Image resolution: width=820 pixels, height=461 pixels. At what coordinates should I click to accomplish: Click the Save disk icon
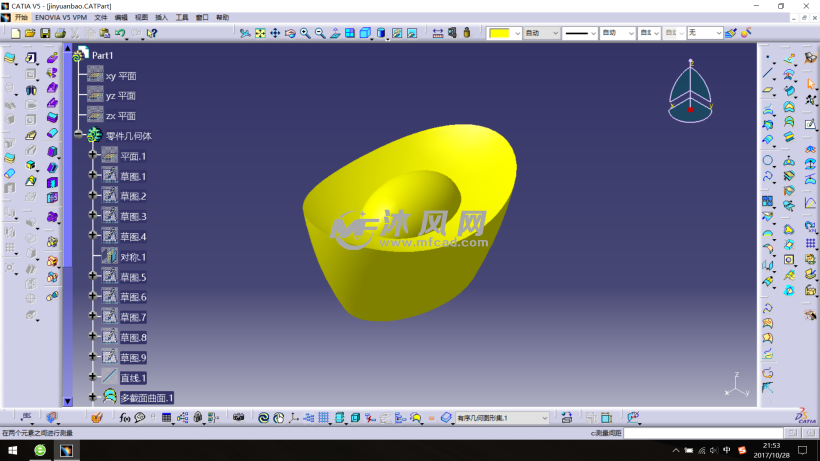[x=45, y=33]
